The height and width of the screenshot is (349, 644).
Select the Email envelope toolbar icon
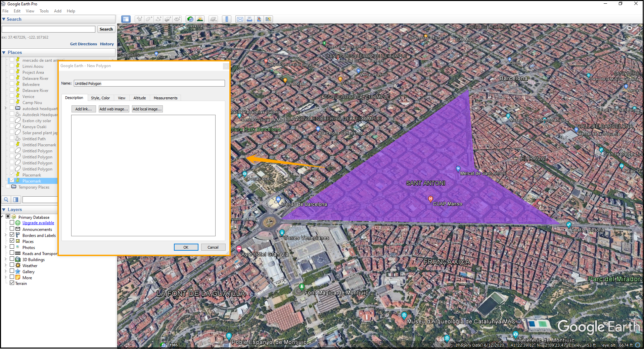(x=240, y=19)
